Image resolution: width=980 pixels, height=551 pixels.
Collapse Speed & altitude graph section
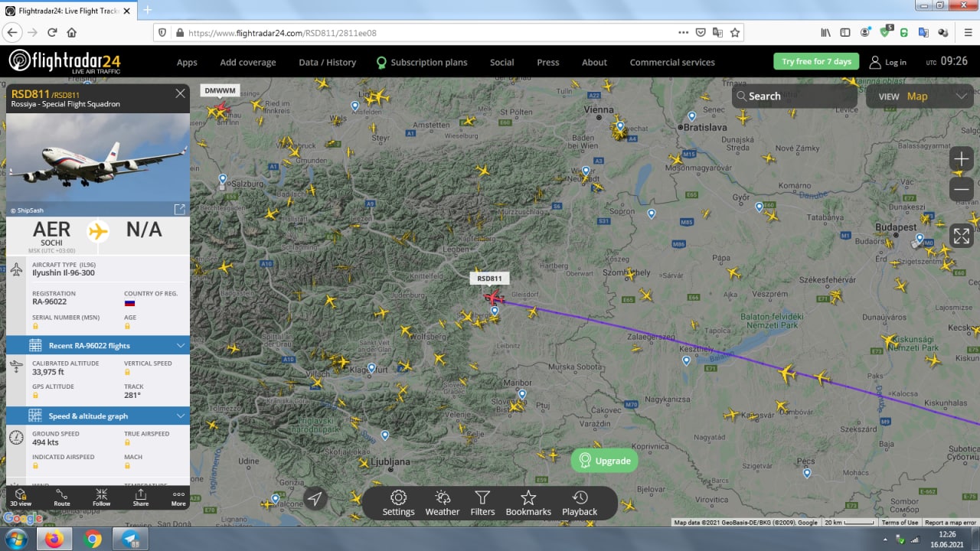click(x=98, y=416)
